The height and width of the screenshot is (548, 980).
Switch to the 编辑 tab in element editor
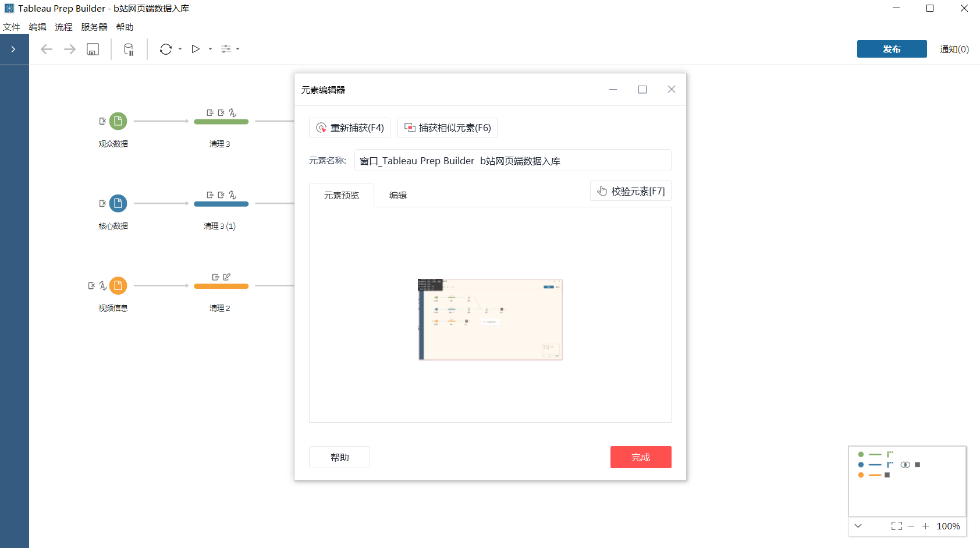tap(398, 196)
